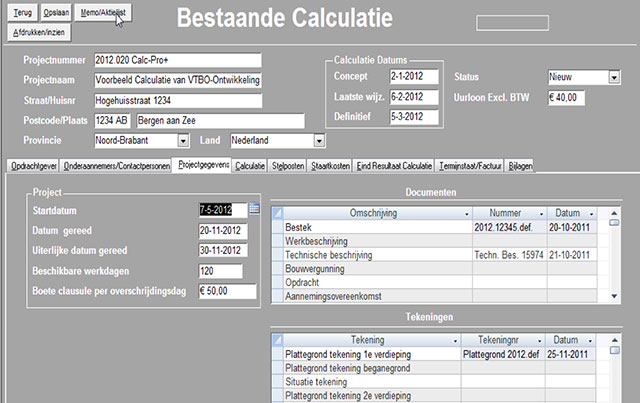
Task: Click the Techn. Bes. 15974 cell
Action: point(509,255)
